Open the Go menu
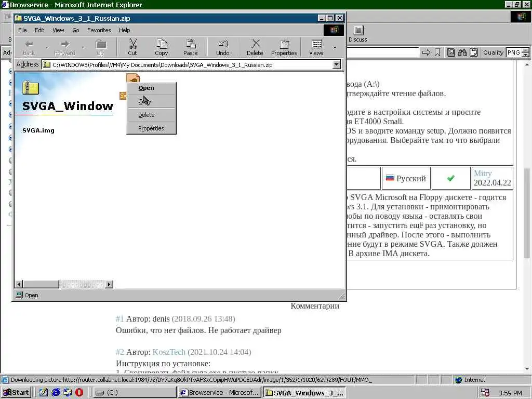The image size is (532, 399). pyautogui.click(x=76, y=30)
